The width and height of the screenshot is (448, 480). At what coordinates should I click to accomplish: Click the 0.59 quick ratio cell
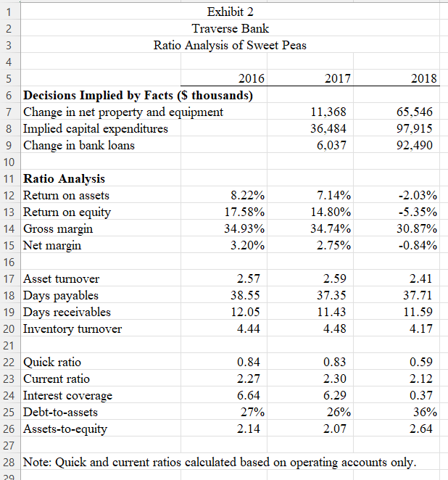coord(397,362)
